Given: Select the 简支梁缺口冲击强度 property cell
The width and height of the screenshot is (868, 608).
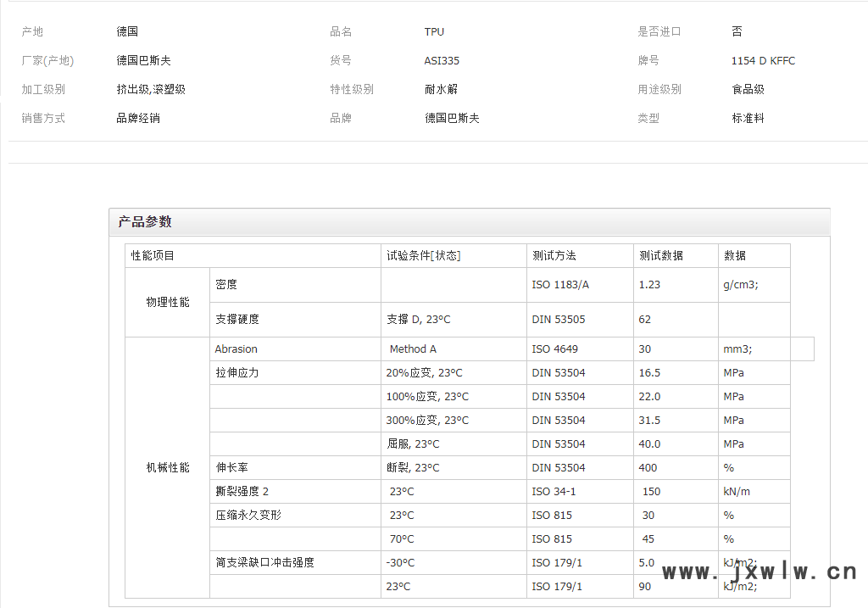Looking at the screenshot, I should [265, 563].
